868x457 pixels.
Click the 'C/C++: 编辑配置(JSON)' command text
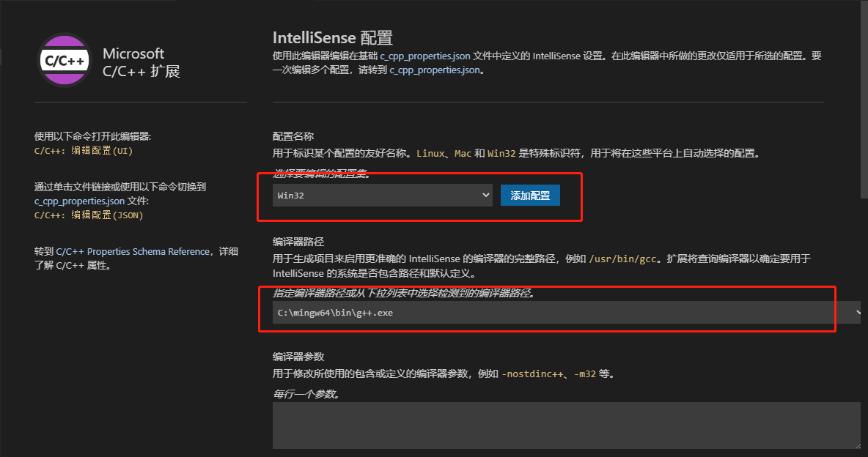(x=89, y=215)
